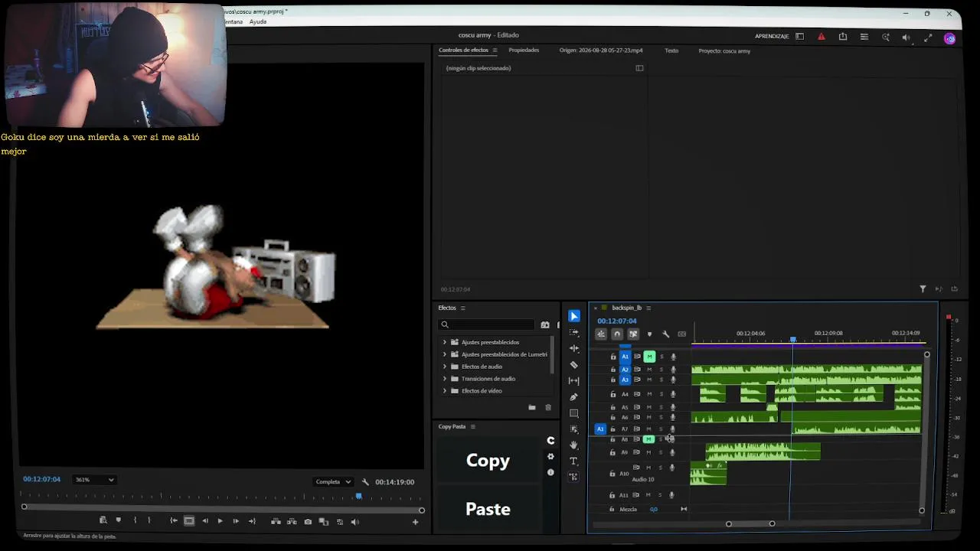Switch to Controles de efectos tab

(463, 51)
